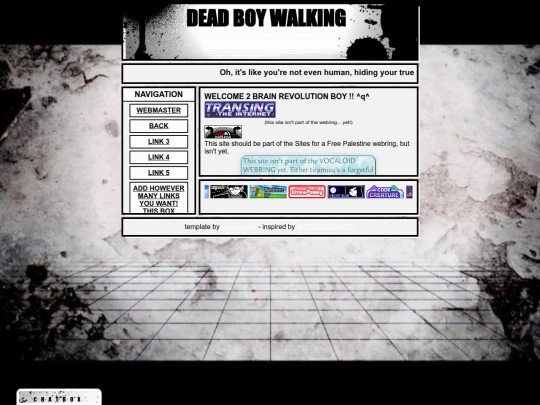Open LINK 4 in the navigation

[159, 157]
